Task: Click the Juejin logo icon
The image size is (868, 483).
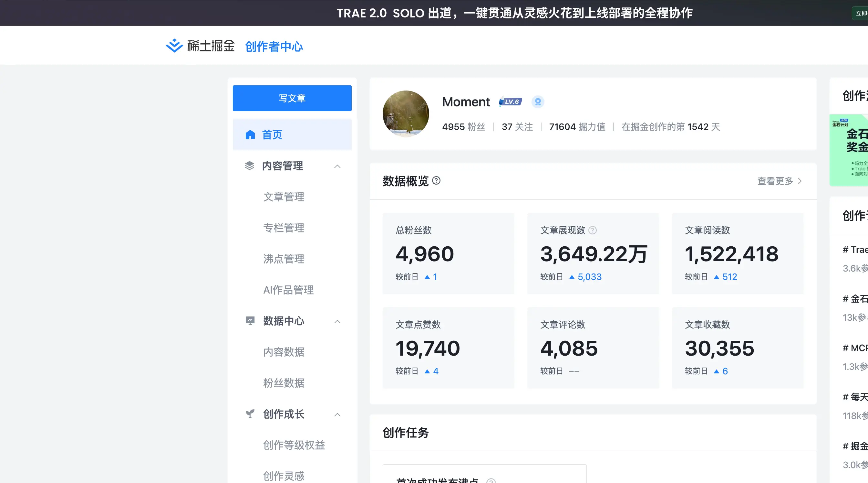Action: 174,46
